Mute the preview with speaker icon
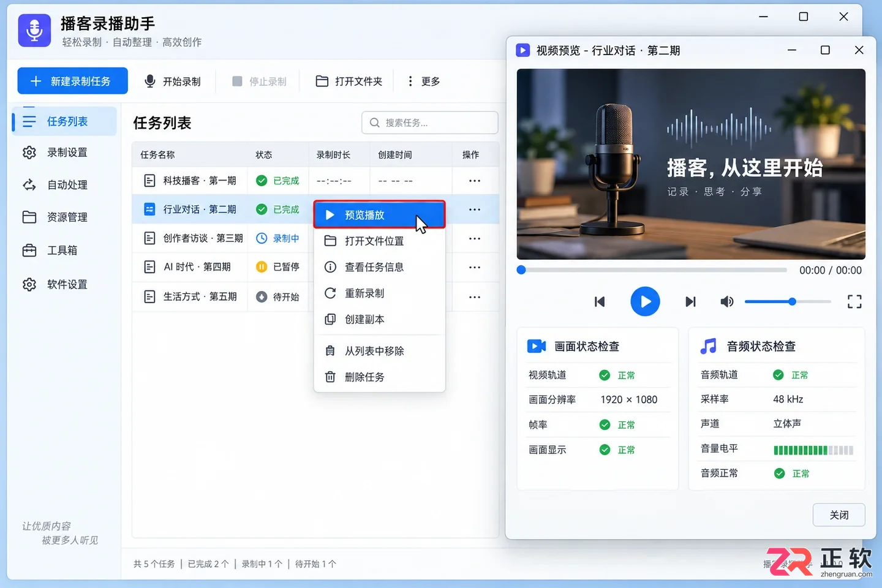The image size is (882, 588). pyautogui.click(x=727, y=301)
